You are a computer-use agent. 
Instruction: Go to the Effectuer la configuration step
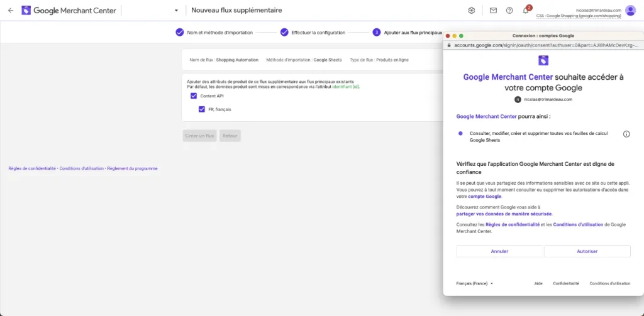(318, 33)
